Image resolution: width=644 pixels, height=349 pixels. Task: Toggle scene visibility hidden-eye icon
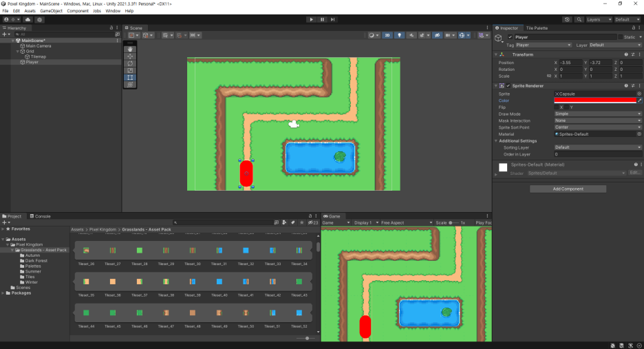coord(438,35)
